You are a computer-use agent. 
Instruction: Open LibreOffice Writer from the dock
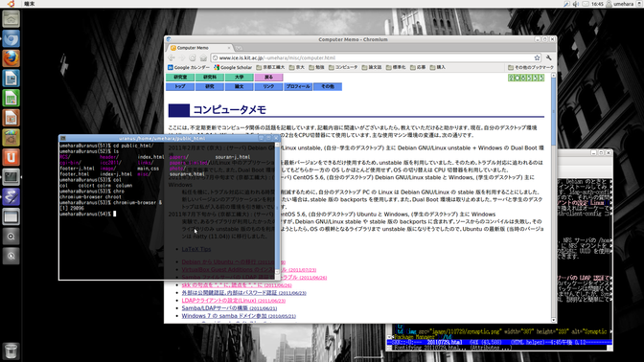coord(11,79)
